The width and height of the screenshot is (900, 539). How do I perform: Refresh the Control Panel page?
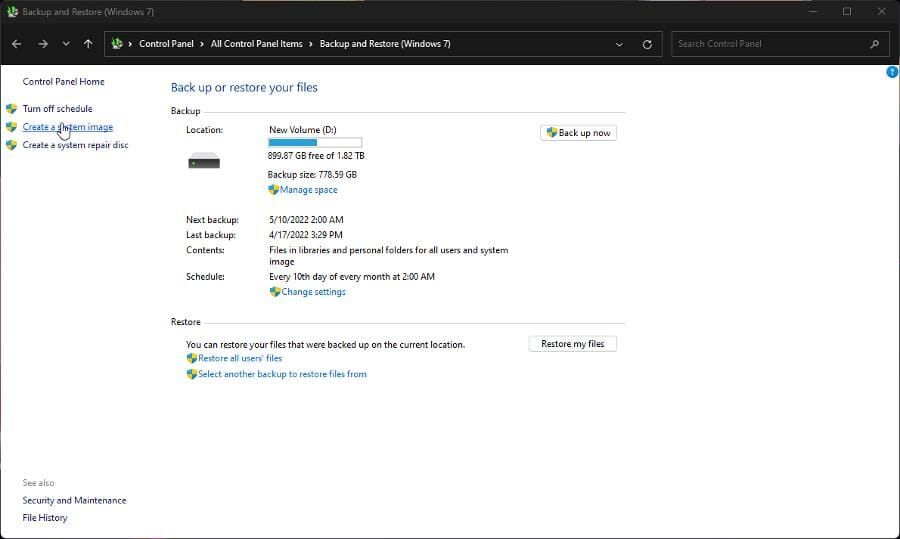point(647,44)
